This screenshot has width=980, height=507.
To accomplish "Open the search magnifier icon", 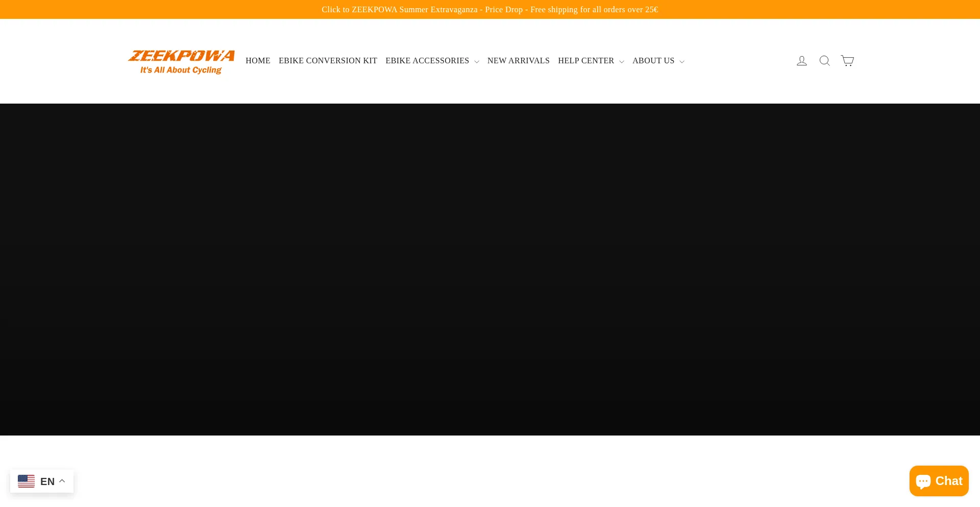I will coord(825,61).
